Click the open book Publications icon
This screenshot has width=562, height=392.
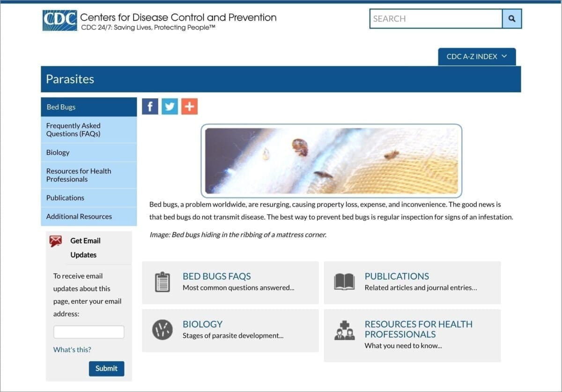point(344,282)
